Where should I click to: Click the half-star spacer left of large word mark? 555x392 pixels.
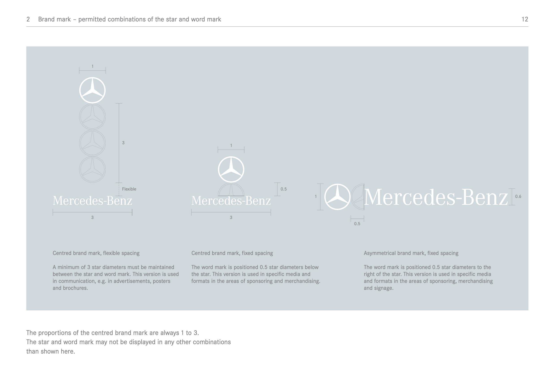point(358,197)
